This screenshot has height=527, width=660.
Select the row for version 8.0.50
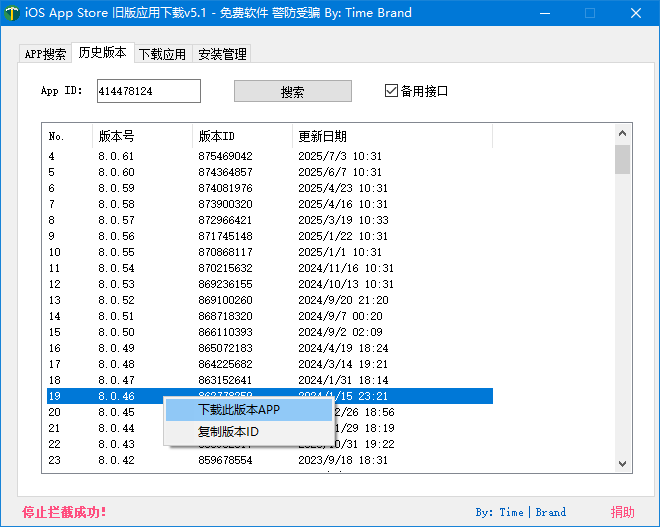pos(116,332)
